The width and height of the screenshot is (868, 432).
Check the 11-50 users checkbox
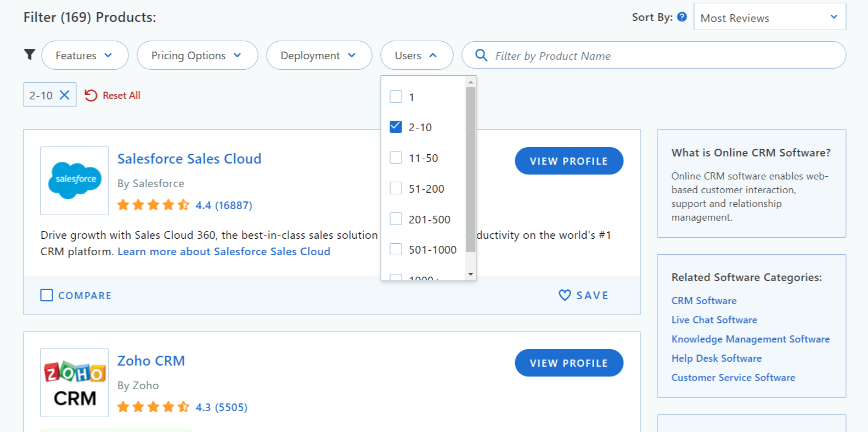coord(396,158)
